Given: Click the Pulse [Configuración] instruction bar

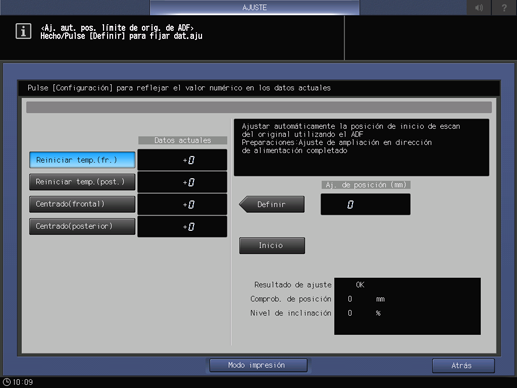Looking at the screenshot, I should tap(259, 88).
